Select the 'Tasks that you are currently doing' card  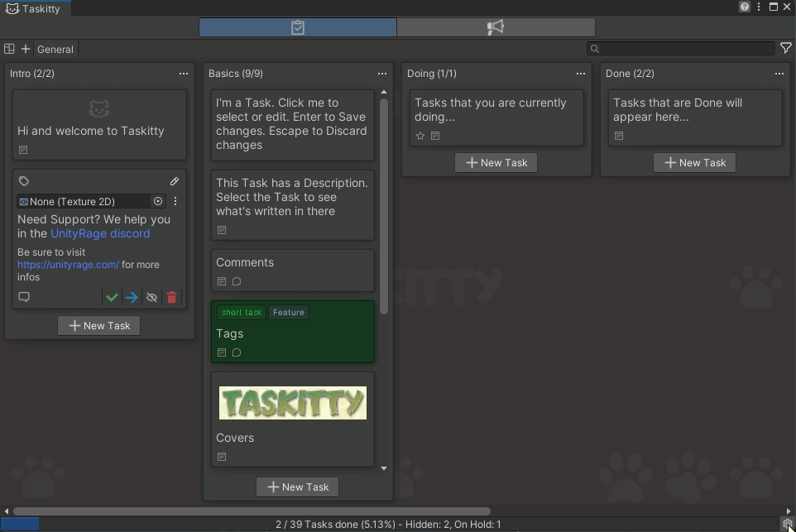[x=496, y=117]
